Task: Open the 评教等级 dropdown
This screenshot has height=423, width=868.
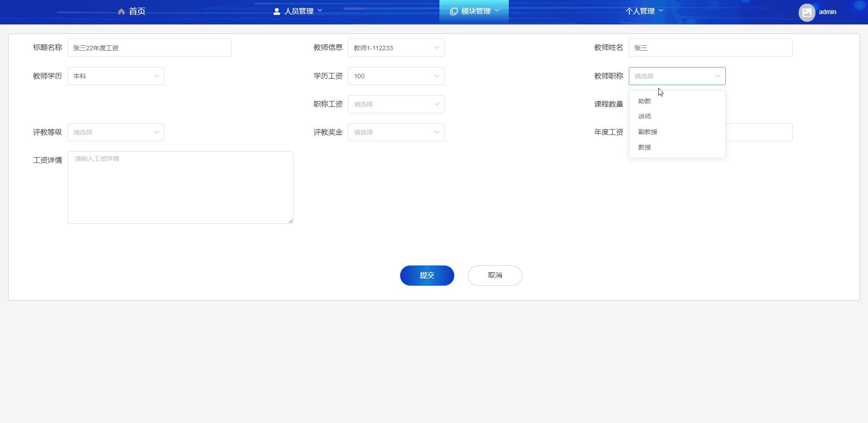Action: (116, 132)
